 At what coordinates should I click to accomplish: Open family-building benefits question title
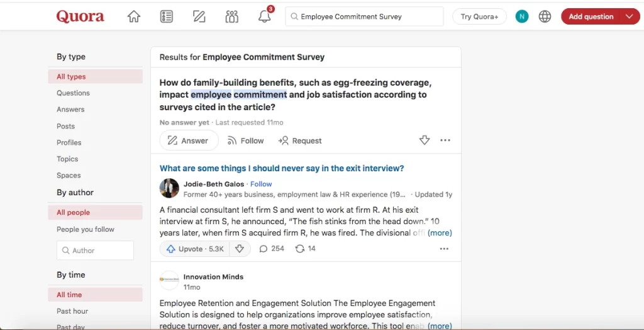coord(296,94)
